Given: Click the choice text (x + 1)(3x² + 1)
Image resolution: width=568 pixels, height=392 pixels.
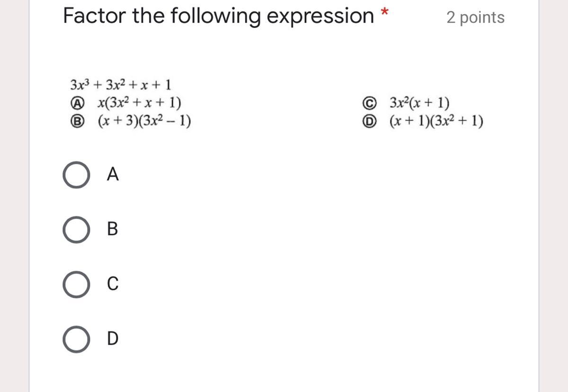Looking at the screenshot, I should click(436, 122).
